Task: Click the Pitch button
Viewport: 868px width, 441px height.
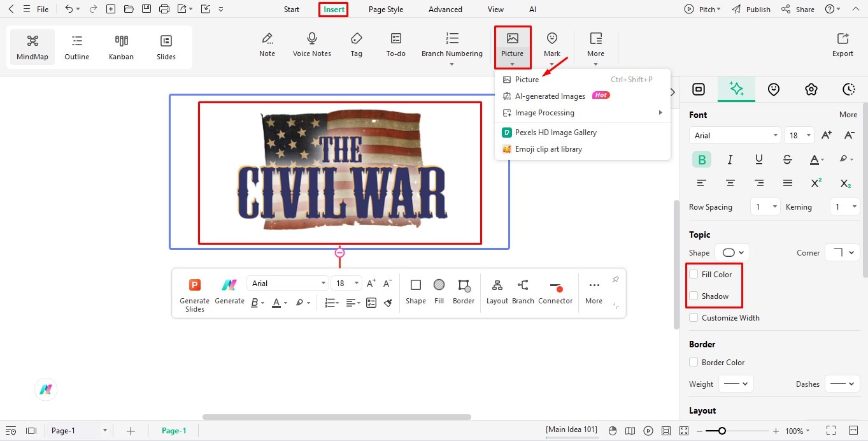Action: [x=702, y=10]
